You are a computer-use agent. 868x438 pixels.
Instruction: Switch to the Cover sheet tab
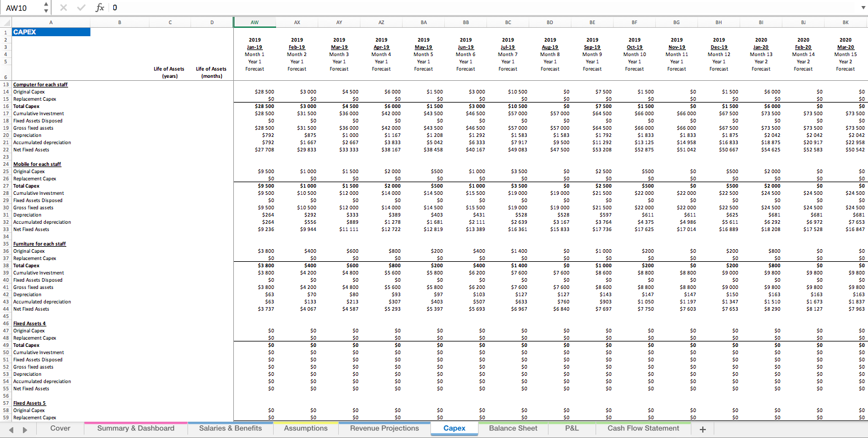pos(60,428)
